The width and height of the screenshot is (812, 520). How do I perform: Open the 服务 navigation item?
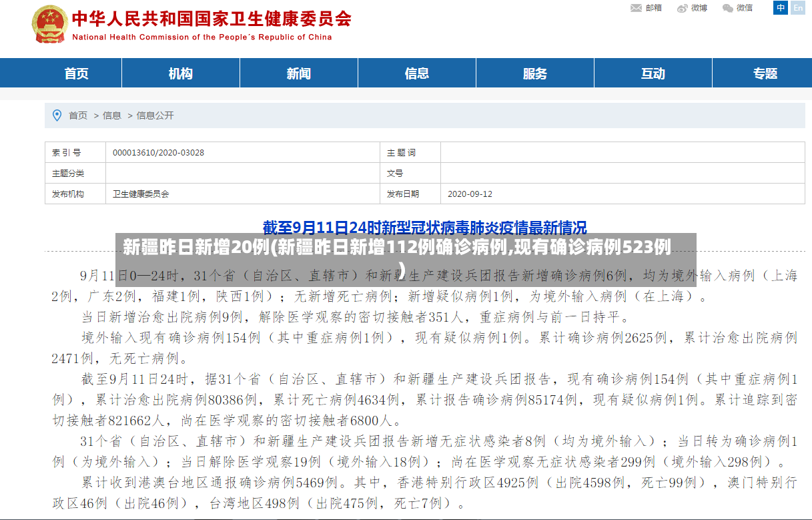tap(535, 73)
